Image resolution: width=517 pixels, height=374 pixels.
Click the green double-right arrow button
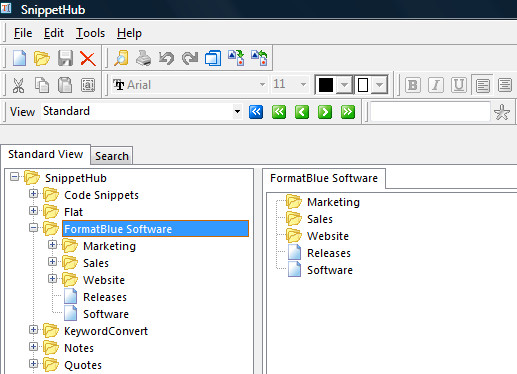(x=348, y=112)
